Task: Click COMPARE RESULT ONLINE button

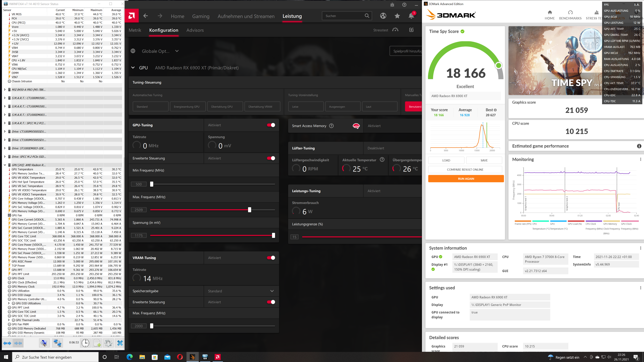Action: point(465,170)
